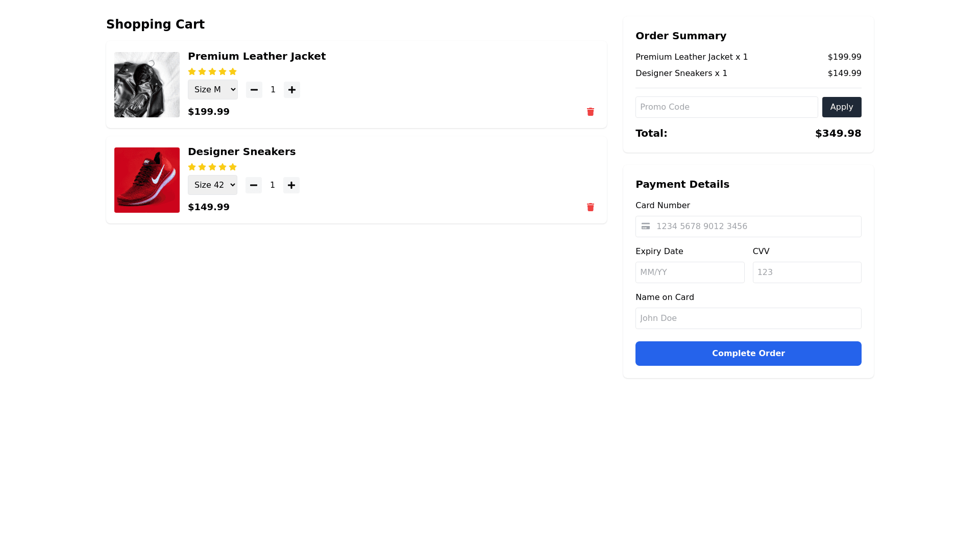Screen dimensions: 980x551
Task: Remove Designer Sneakers using the trash icon
Action: pyautogui.click(x=591, y=207)
